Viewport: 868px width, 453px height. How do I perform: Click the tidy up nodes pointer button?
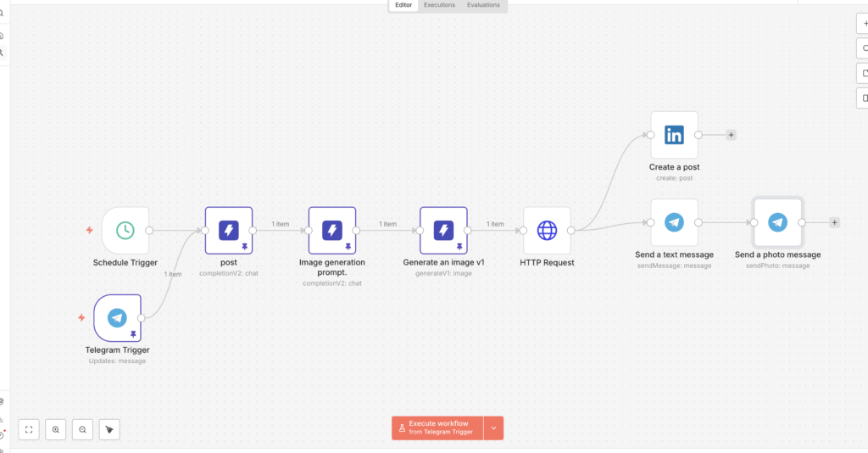109,429
